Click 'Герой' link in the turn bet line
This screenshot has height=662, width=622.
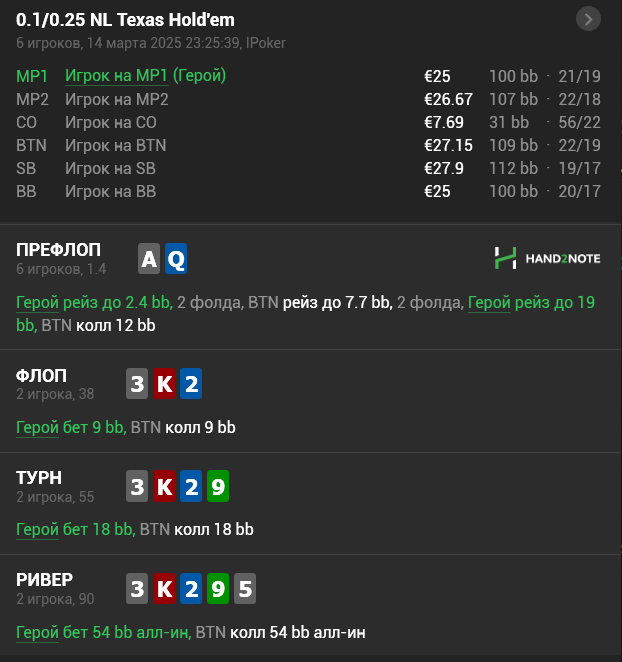(x=37, y=529)
